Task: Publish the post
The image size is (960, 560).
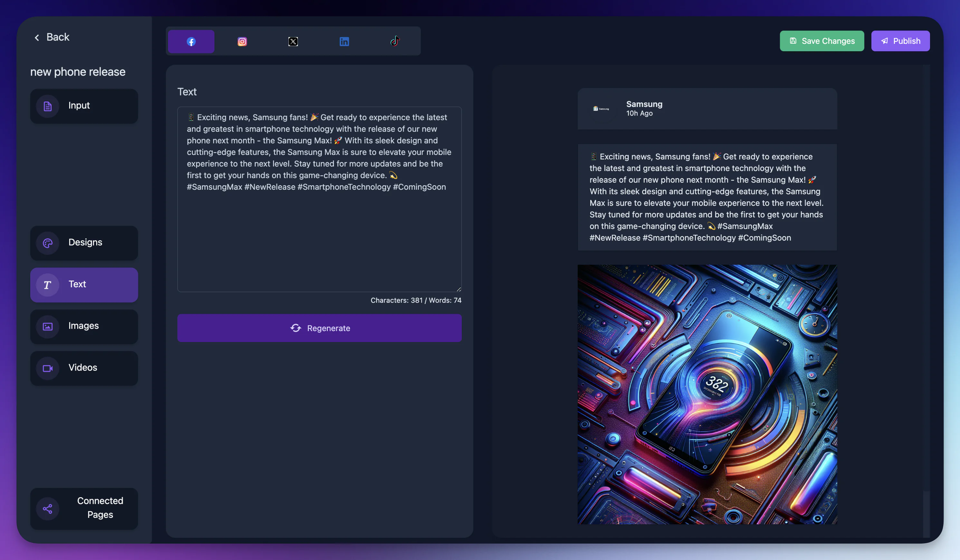Action: (900, 41)
